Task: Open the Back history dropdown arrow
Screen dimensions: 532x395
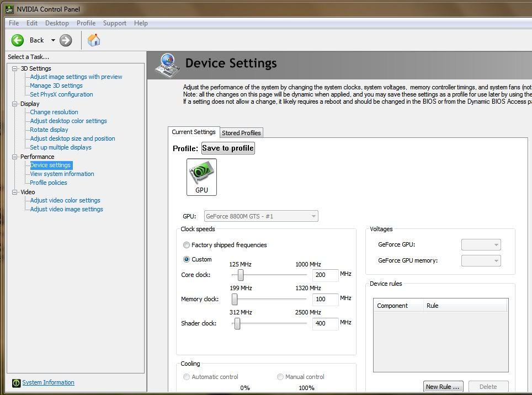Action: (53, 40)
